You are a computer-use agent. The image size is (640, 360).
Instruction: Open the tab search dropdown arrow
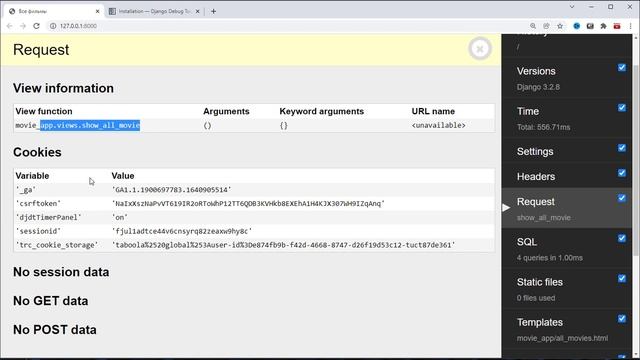(572, 7)
